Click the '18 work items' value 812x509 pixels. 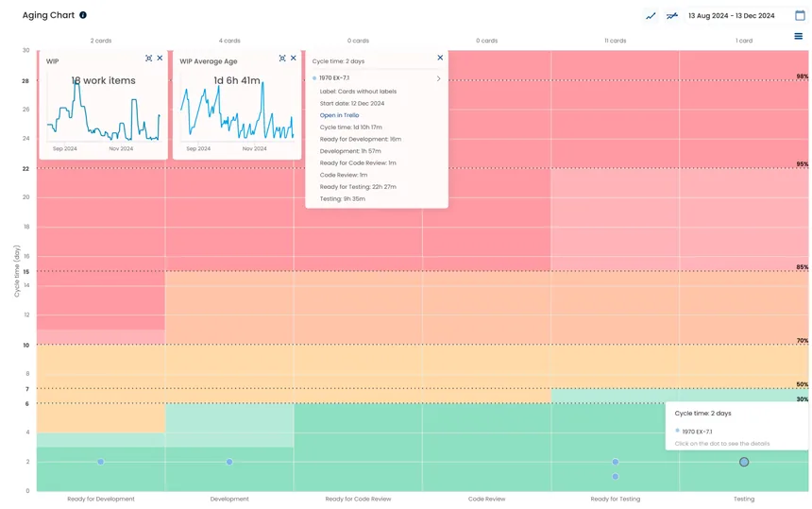tap(104, 80)
